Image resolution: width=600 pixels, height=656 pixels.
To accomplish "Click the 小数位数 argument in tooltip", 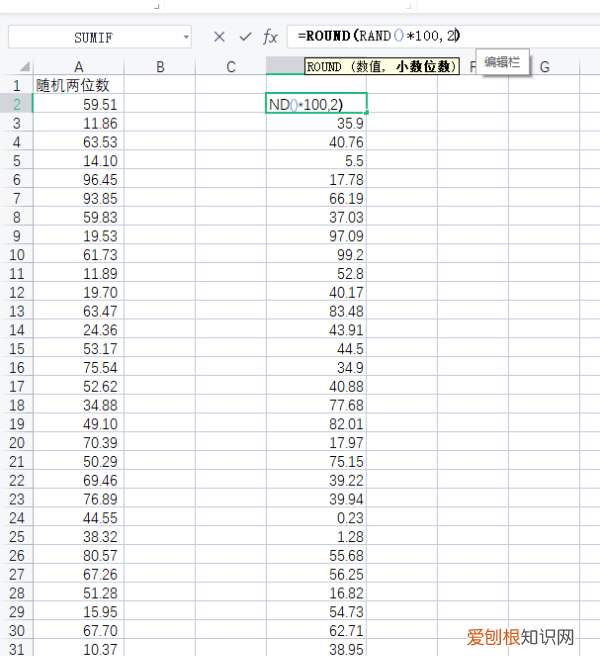I will click(x=424, y=67).
